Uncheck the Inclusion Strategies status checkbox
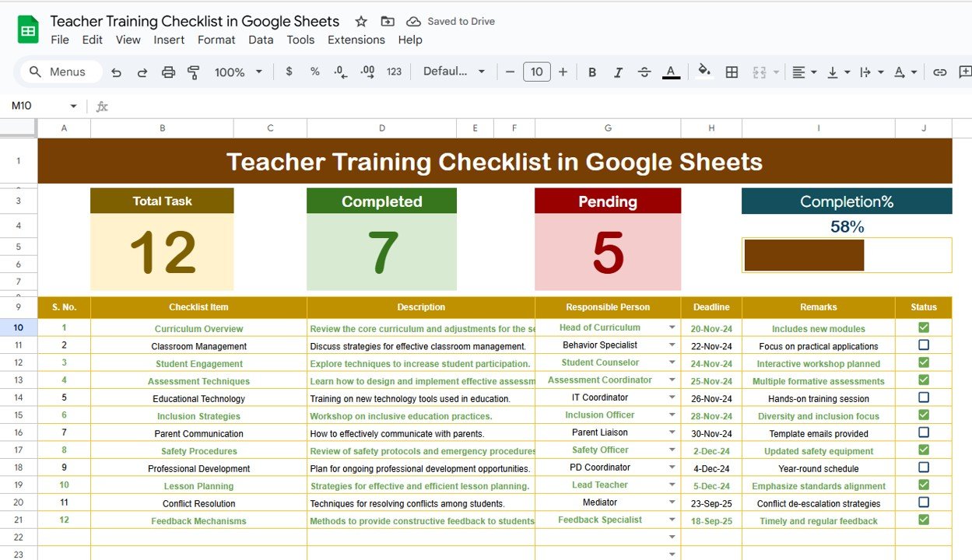Screen dimensions: 972x560 point(924,415)
